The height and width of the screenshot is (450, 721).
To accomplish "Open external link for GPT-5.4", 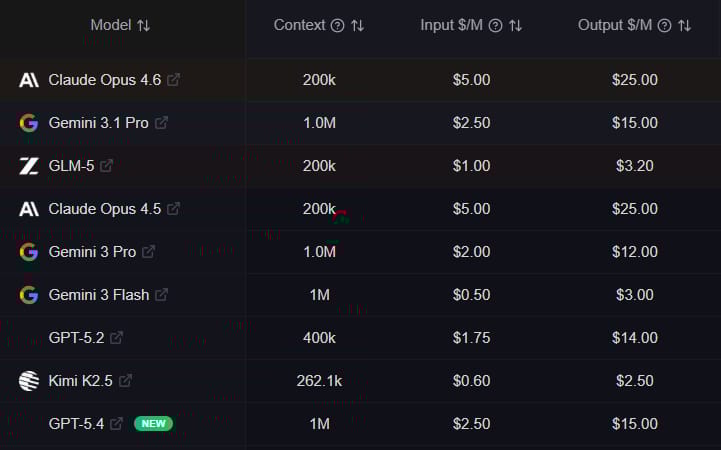I will click(x=116, y=423).
